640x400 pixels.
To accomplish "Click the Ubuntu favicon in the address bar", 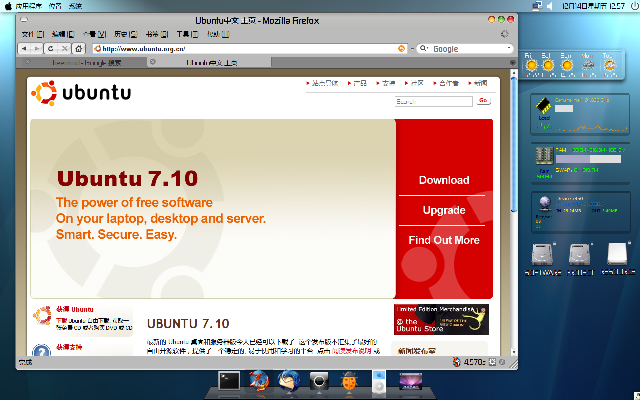I will [x=98, y=49].
